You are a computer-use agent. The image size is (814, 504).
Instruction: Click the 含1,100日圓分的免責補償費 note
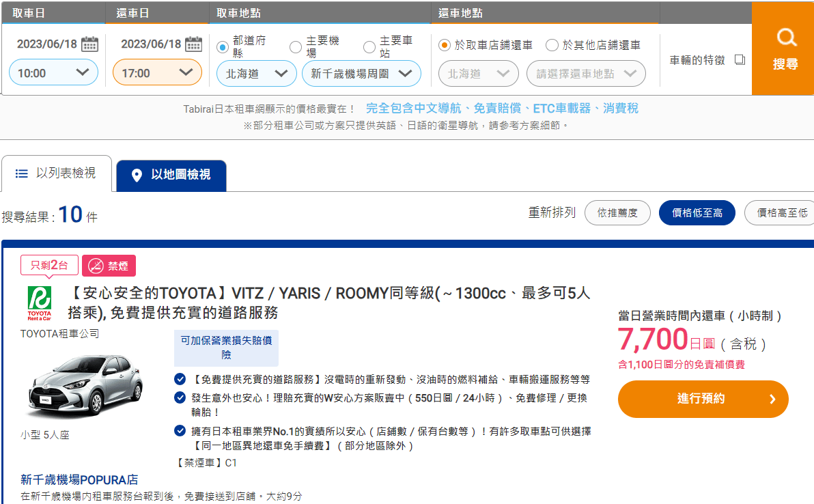pyautogui.click(x=682, y=365)
